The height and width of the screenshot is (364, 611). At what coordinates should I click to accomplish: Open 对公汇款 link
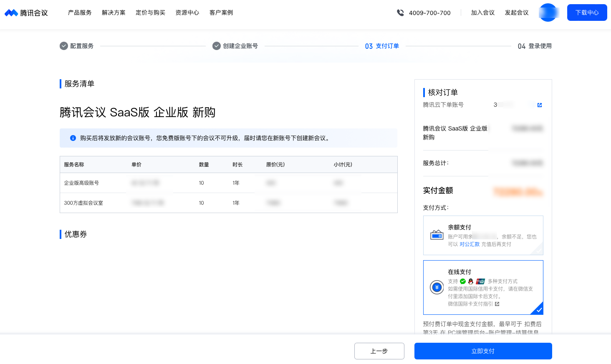470,244
